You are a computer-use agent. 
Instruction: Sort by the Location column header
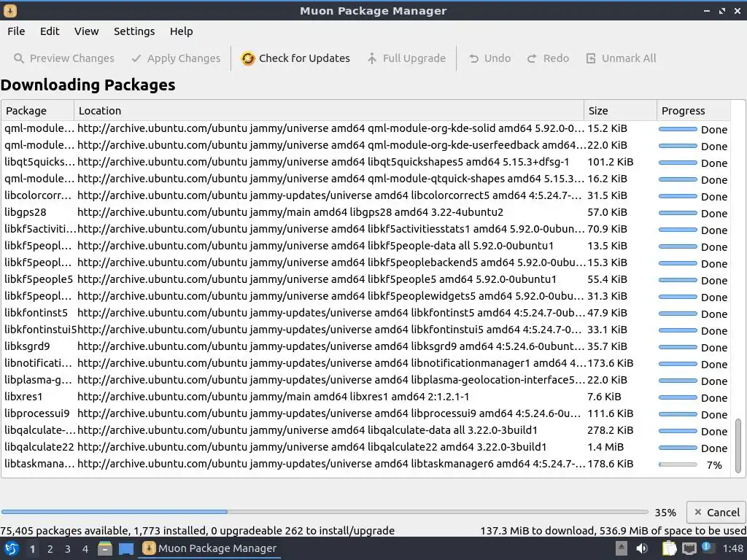click(x=329, y=111)
